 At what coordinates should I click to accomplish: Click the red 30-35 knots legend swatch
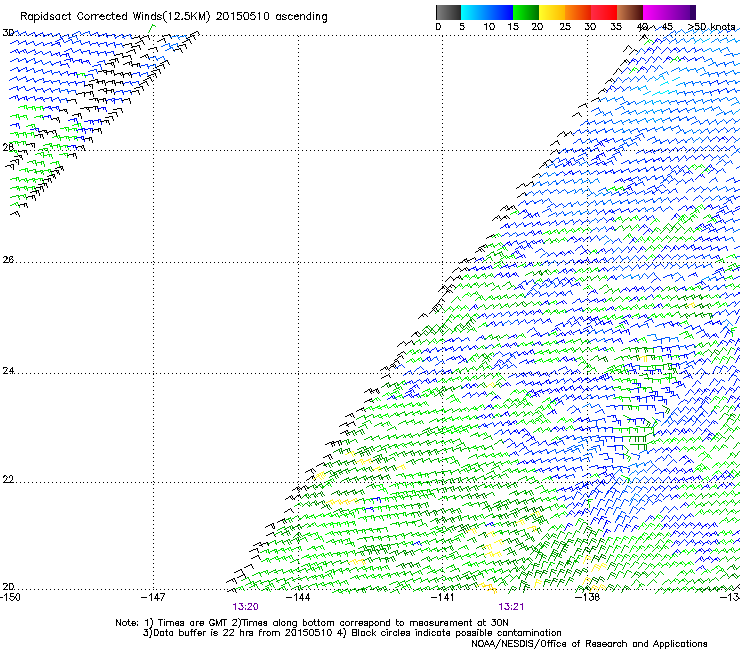click(x=604, y=12)
